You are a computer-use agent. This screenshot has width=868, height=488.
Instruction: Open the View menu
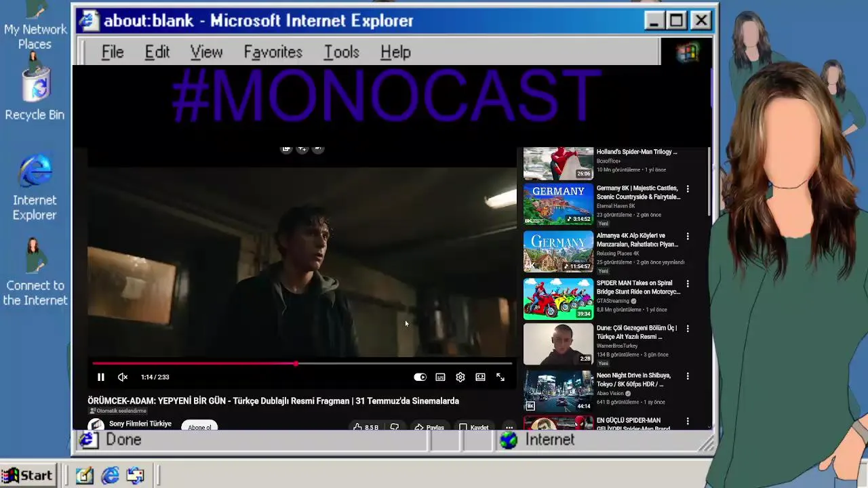206,52
